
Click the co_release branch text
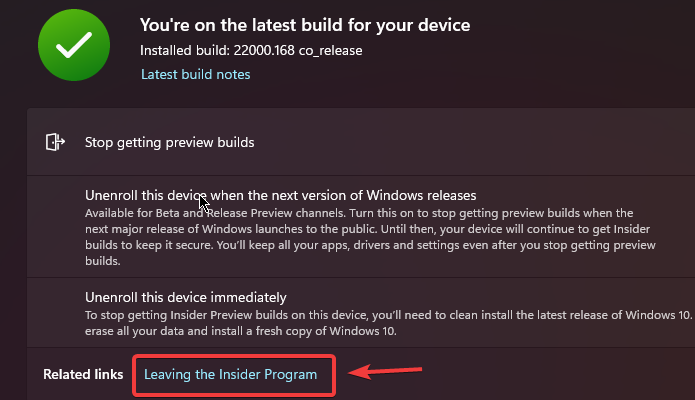click(x=330, y=51)
